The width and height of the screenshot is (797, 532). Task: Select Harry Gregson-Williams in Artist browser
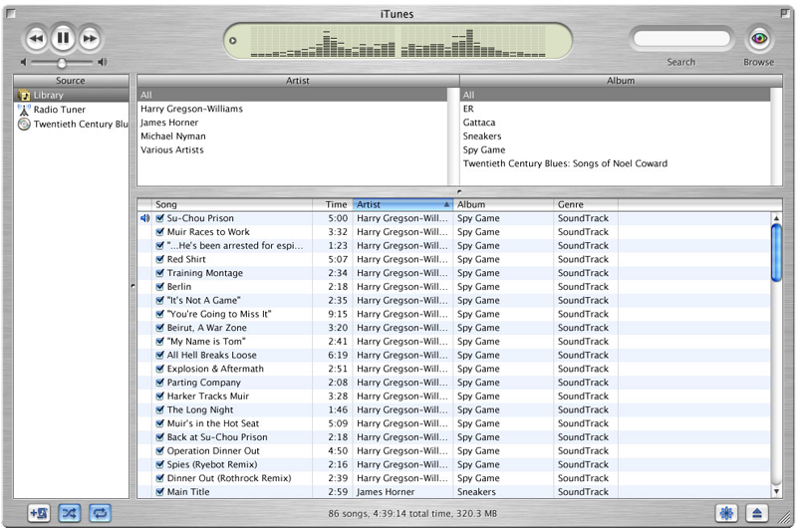292,109
